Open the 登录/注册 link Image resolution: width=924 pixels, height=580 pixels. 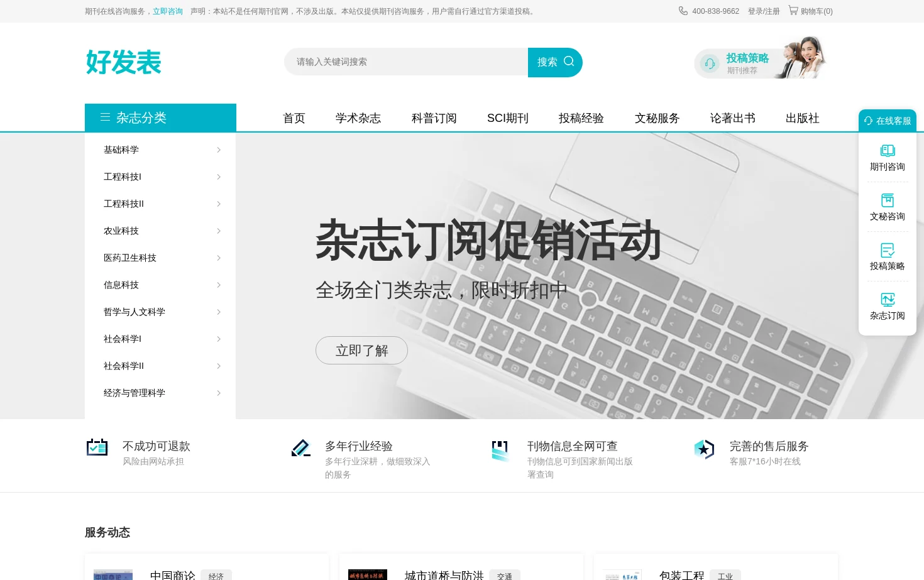pos(764,11)
